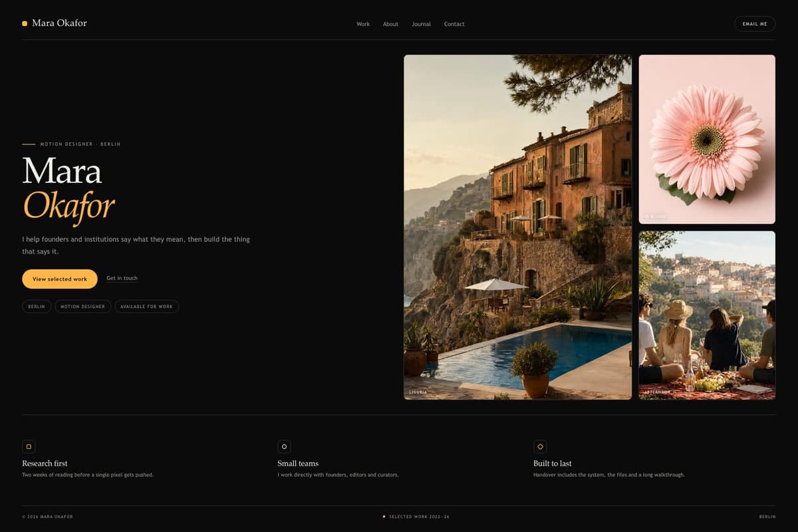Screen dimensions: 798x532
Task: Select the Berlin tag pill
Action: click(37, 307)
